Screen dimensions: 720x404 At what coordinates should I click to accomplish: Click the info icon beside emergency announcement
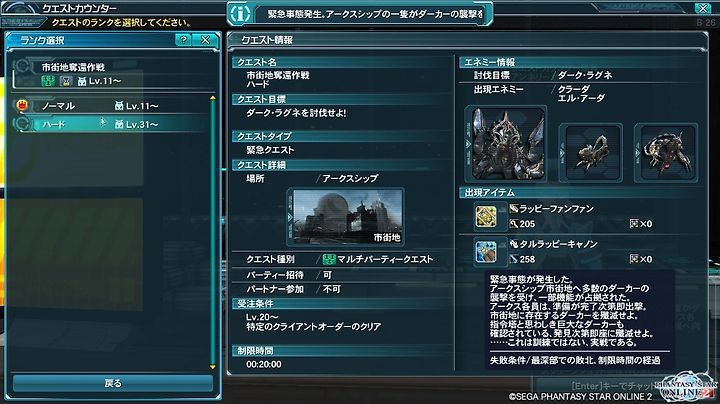[240, 14]
